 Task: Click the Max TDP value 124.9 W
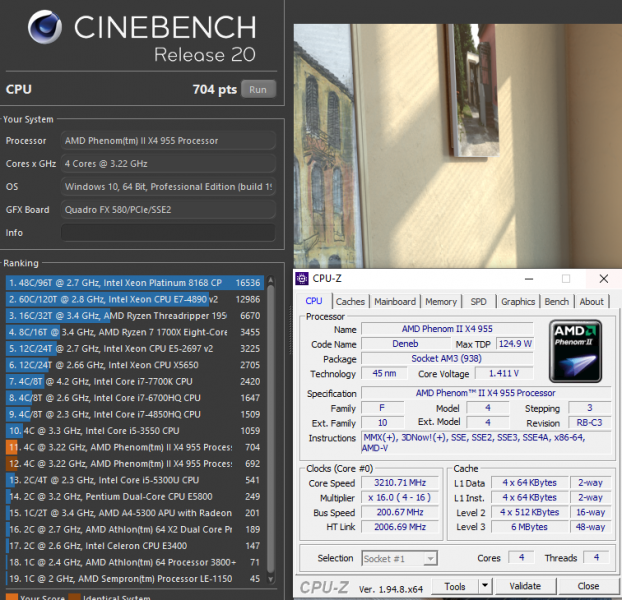click(x=515, y=344)
